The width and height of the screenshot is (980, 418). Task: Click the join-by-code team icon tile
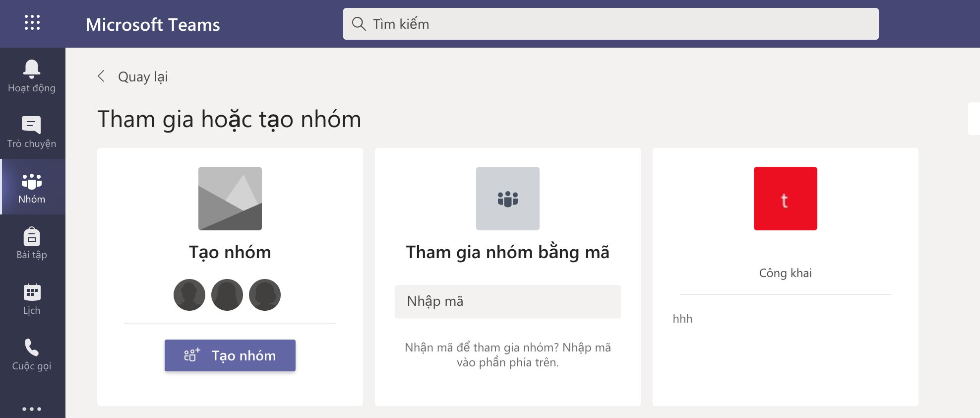coord(508,199)
